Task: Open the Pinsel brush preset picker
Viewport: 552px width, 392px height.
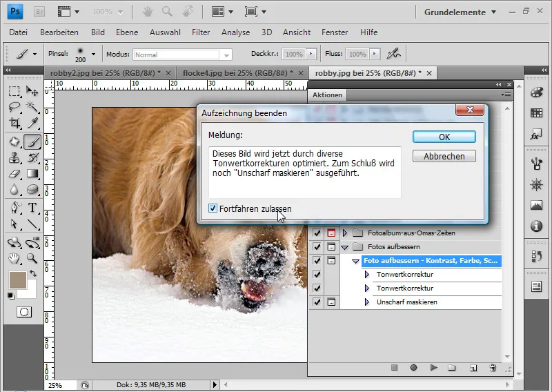Action: pos(93,54)
